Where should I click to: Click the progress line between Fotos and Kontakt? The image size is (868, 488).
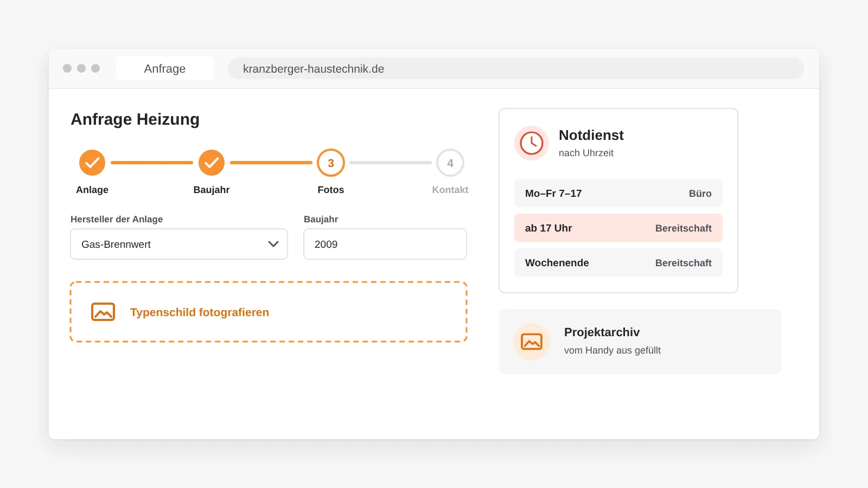pyautogui.click(x=391, y=163)
